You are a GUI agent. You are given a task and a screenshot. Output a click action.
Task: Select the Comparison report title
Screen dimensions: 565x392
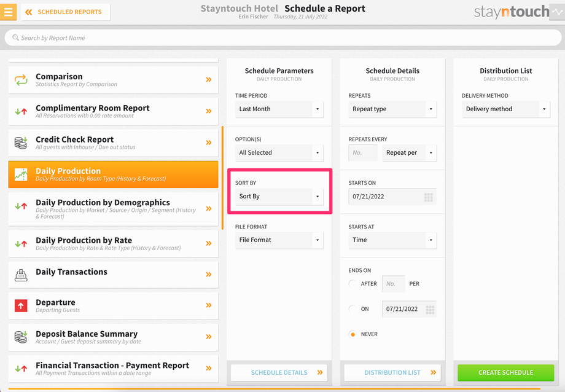(x=59, y=76)
